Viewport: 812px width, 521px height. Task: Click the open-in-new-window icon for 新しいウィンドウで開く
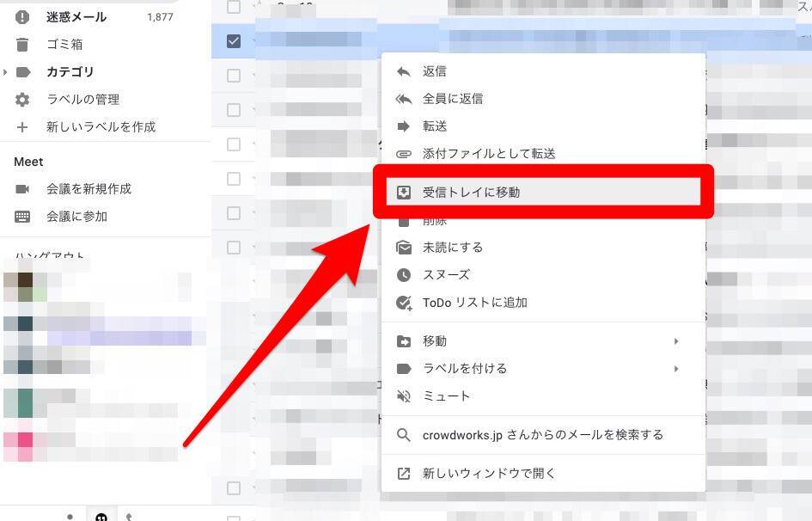403,474
